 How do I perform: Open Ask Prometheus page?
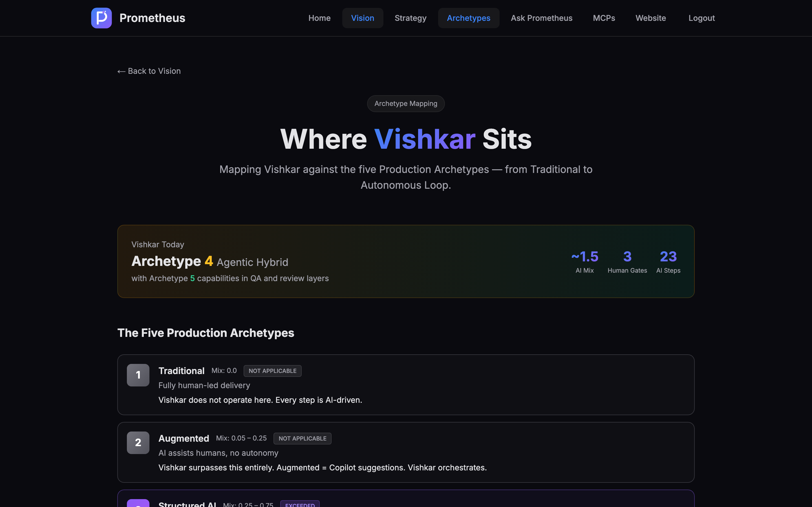click(541, 18)
